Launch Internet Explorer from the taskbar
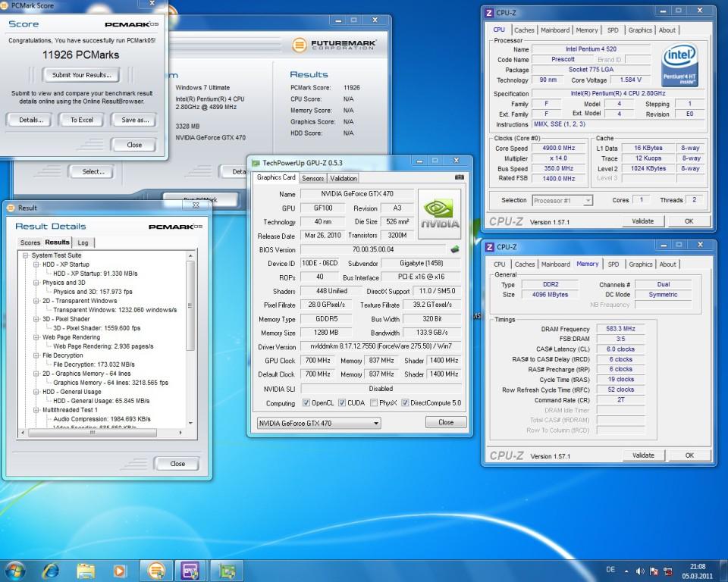Viewport: 728px width, 582px height. [x=51, y=571]
